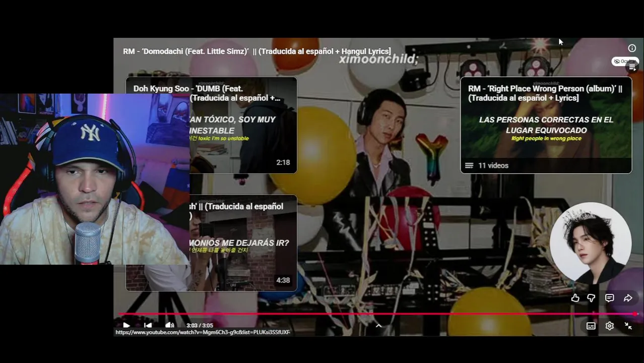Toggle subtitles with the captions icon
The width and height of the screenshot is (644, 363).
click(x=591, y=326)
